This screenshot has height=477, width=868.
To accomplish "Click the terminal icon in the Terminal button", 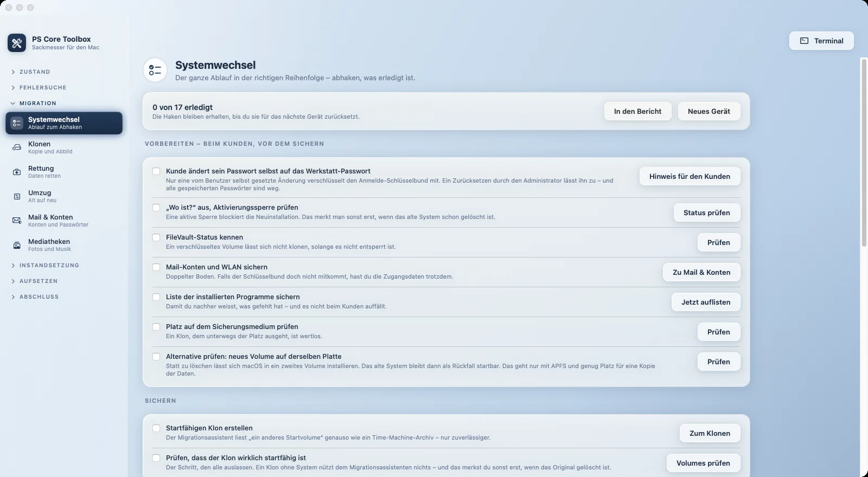I will (x=804, y=41).
